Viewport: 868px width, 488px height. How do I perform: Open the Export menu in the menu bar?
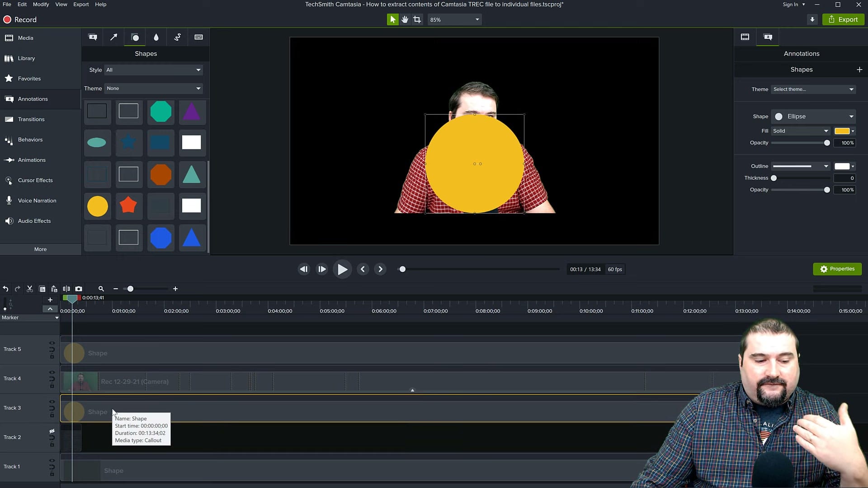pos(80,4)
